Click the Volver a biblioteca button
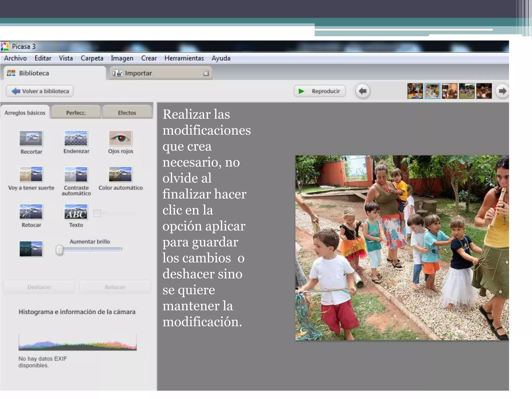Screen dimensions: 532x399 39,91
